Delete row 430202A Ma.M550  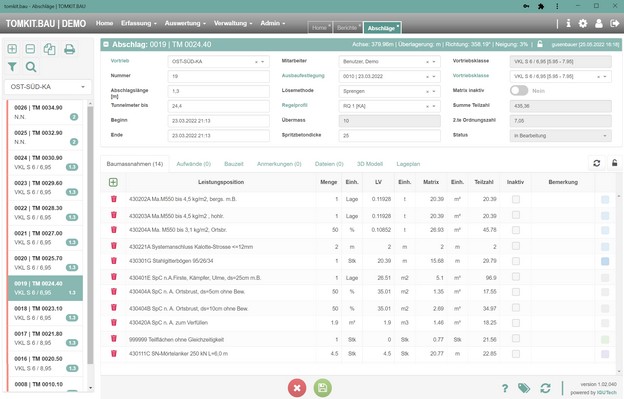click(x=114, y=199)
